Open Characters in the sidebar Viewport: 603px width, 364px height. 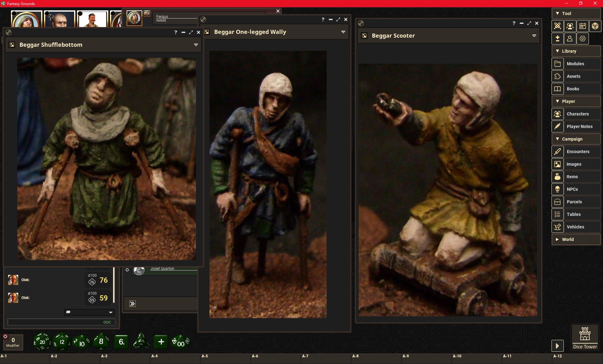[576, 114]
